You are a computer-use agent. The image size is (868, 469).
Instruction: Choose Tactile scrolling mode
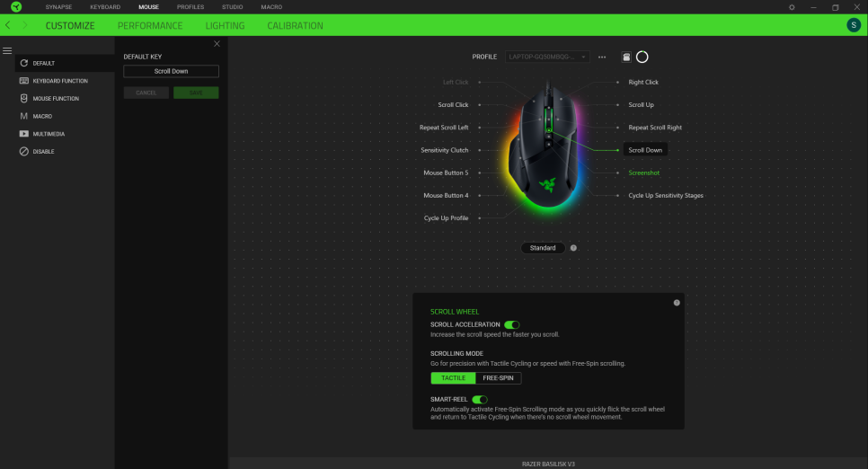(453, 378)
